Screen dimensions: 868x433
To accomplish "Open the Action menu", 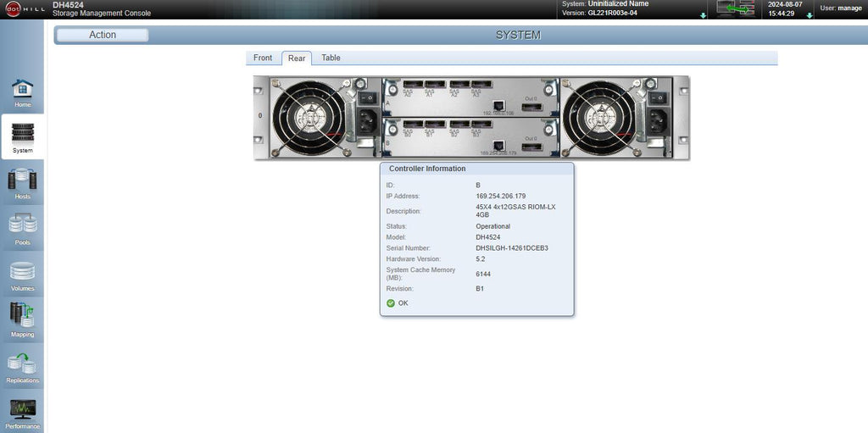I will click(103, 35).
